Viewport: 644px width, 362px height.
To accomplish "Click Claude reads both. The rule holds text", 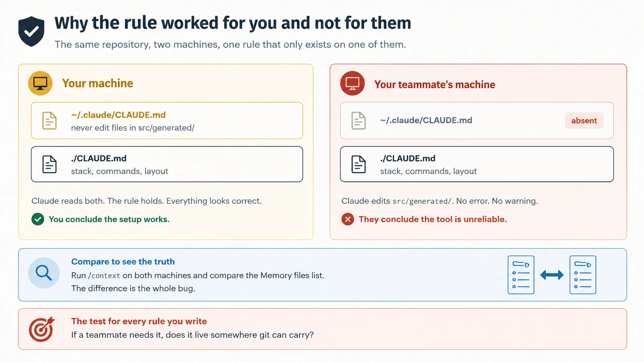I will (146, 201).
